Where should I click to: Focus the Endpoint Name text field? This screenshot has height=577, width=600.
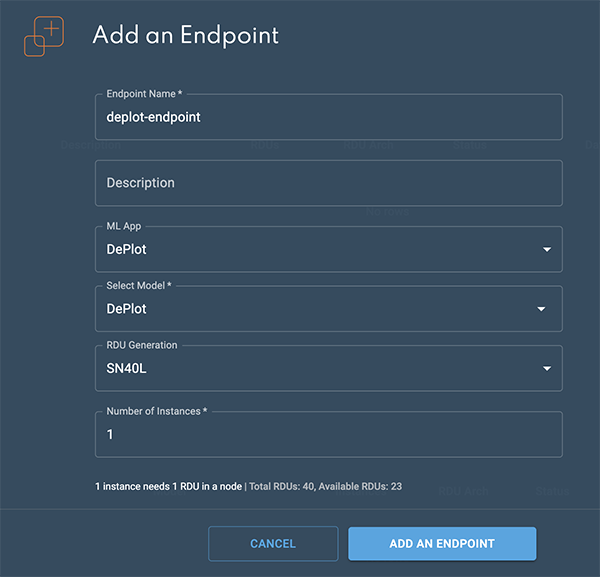[328, 118]
